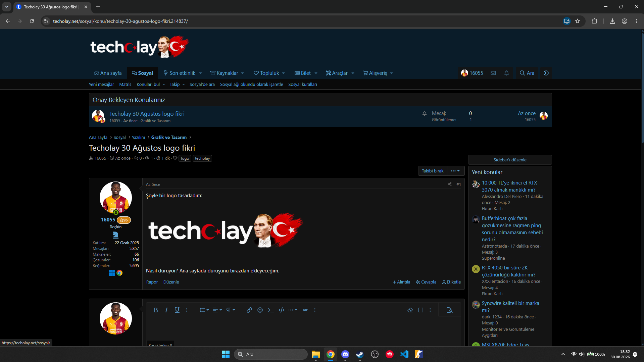Open Steam from the taskbar
This screenshot has height=362, width=644.
360,354
